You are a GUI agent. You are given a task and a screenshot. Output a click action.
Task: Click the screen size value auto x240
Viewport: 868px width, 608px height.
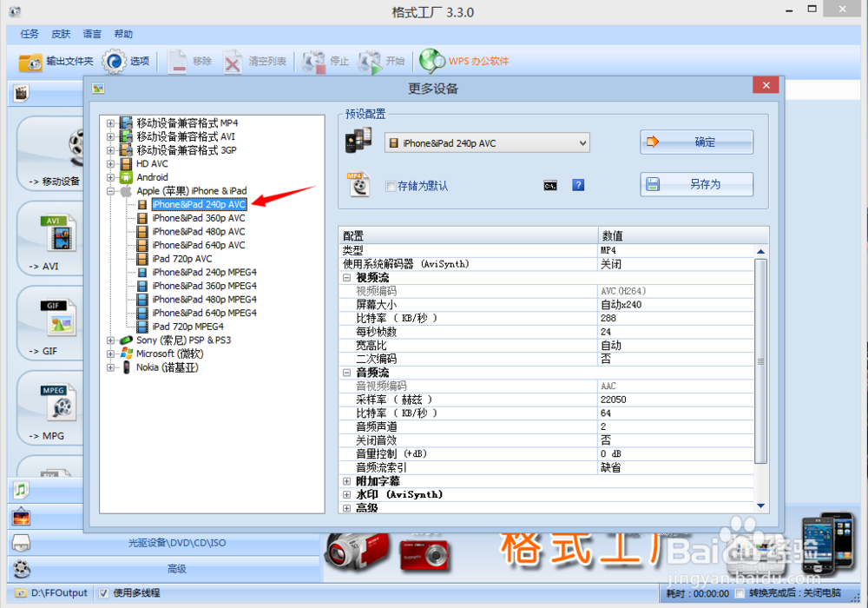coord(676,305)
